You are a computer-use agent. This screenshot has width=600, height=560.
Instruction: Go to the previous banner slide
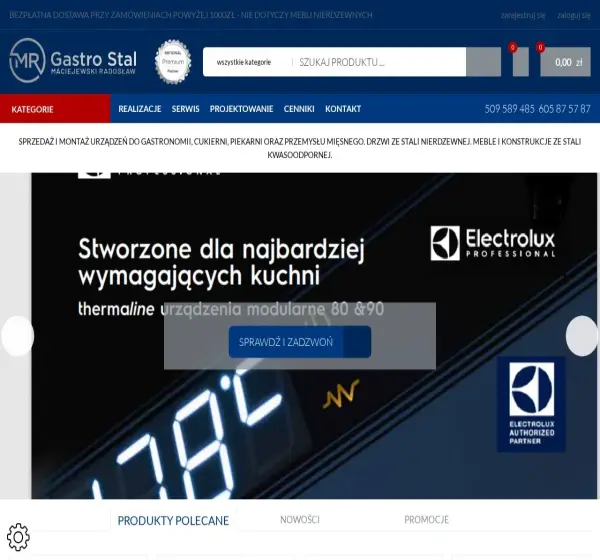(18, 336)
